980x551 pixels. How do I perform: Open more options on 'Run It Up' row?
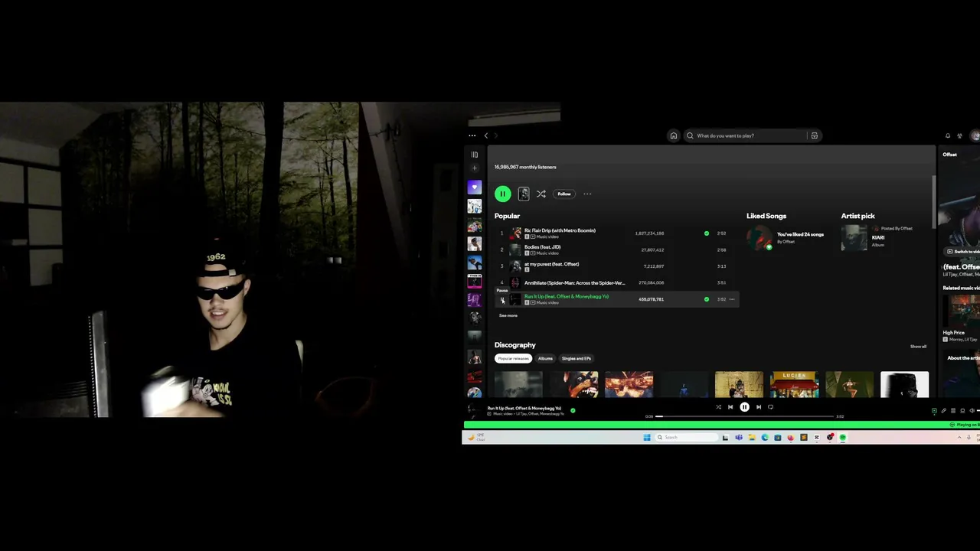tap(732, 299)
